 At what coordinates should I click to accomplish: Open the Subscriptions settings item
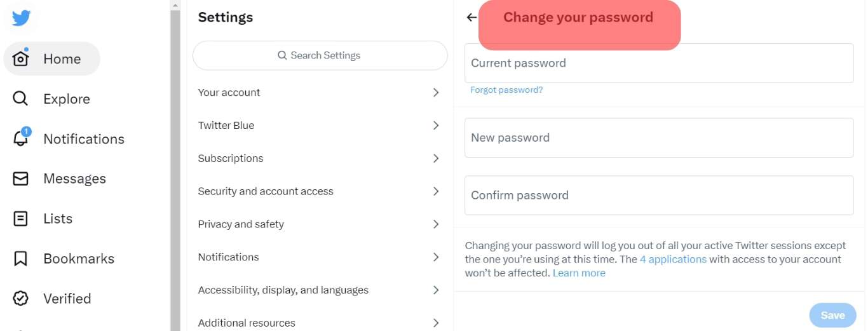231,158
